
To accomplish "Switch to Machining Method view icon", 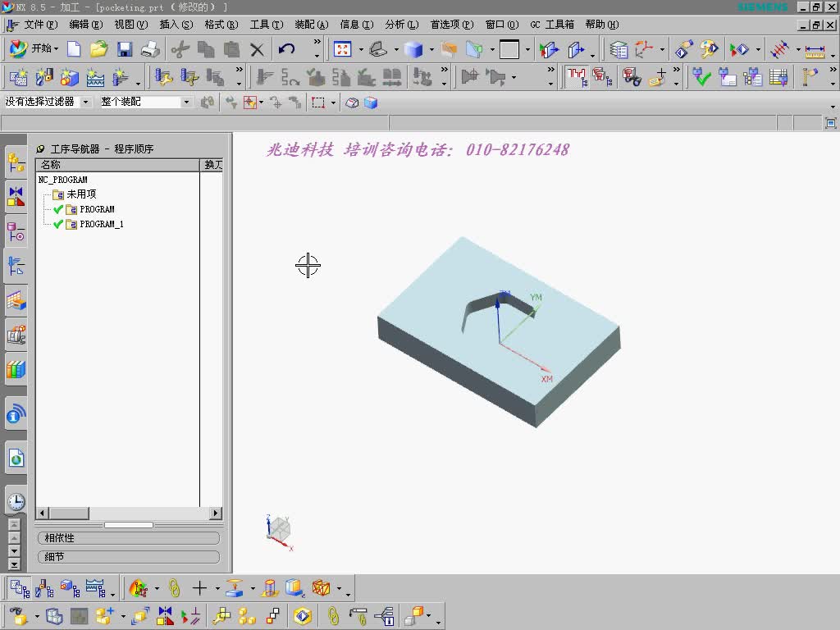I will 95,588.
